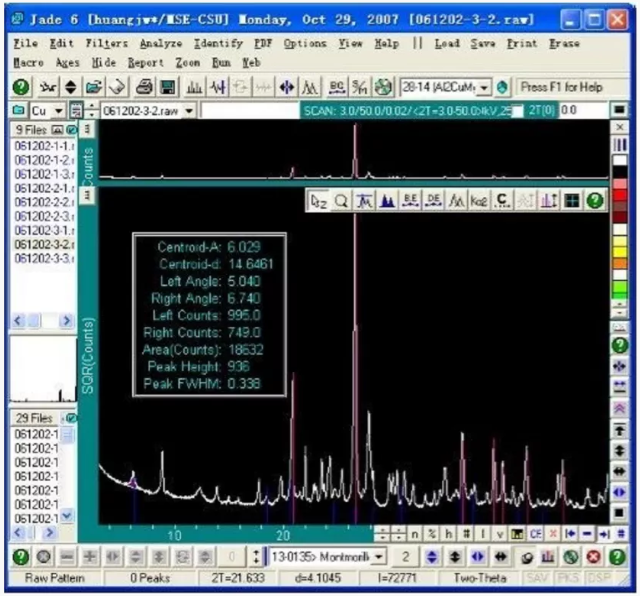This screenshot has height=596, width=640.
Task: Click the bright red color swatch
Action: click(x=620, y=196)
